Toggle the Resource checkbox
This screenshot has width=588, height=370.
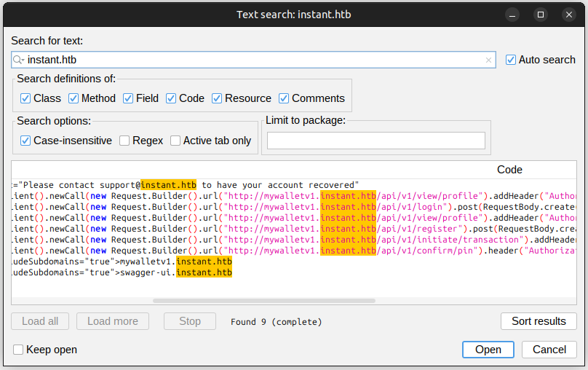(x=218, y=98)
